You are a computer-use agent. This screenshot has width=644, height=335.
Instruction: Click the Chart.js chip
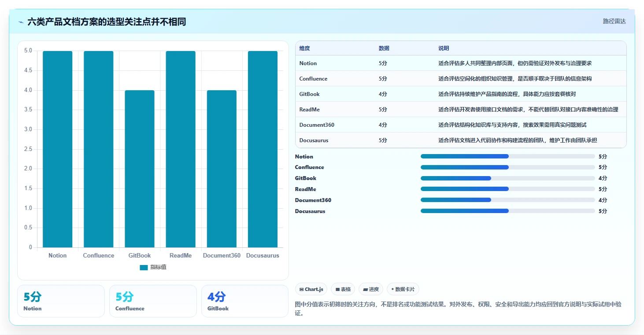coord(311,289)
